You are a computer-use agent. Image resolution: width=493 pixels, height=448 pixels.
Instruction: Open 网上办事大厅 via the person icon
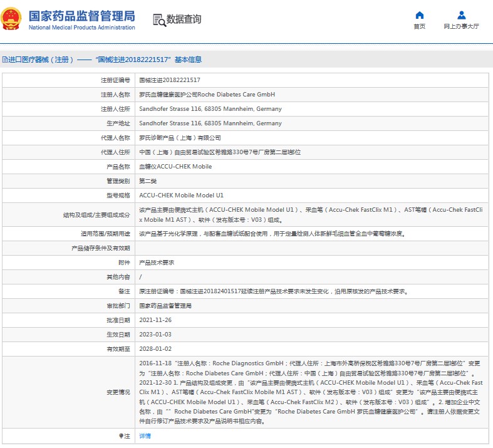pos(461,15)
